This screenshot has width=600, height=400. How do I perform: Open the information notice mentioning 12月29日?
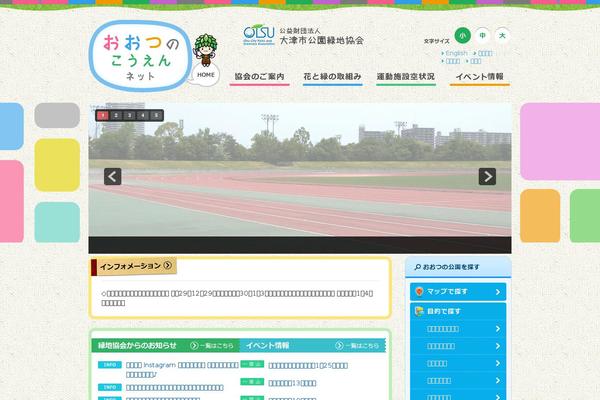(237, 298)
